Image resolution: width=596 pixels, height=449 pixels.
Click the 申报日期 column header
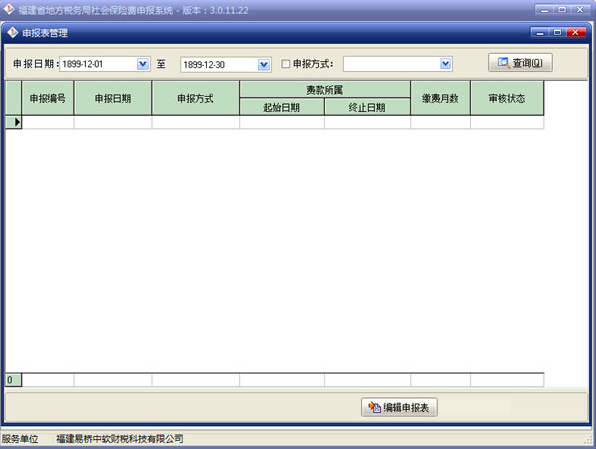click(113, 98)
